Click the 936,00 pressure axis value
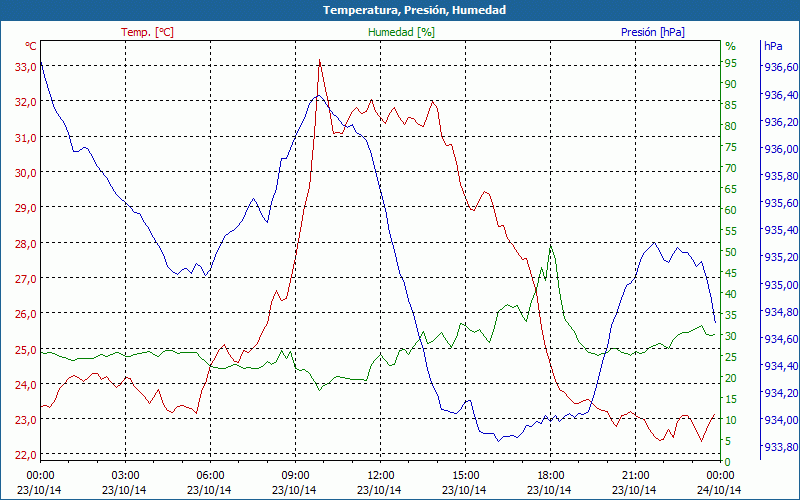Viewport: 800px width, 500px height. [x=780, y=149]
